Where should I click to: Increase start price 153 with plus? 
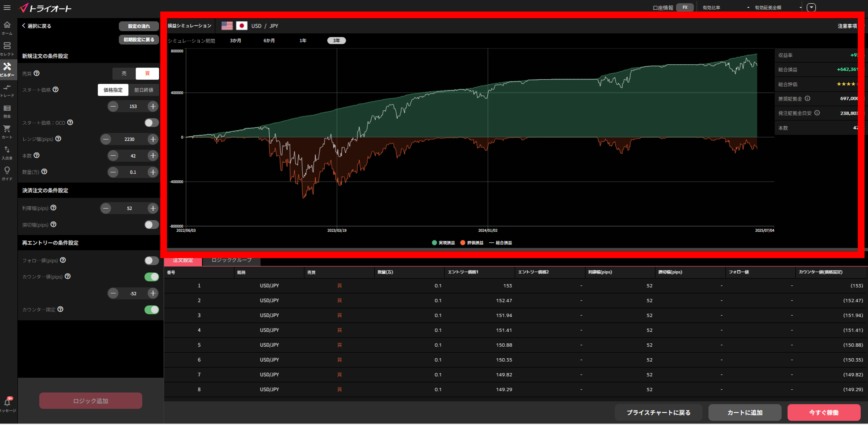coord(153,106)
